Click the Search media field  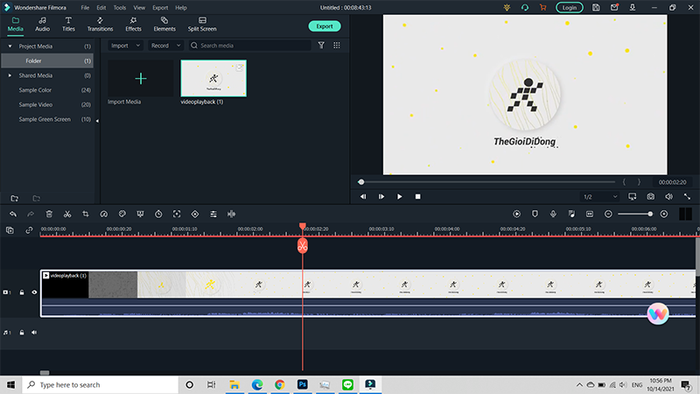[x=250, y=46]
